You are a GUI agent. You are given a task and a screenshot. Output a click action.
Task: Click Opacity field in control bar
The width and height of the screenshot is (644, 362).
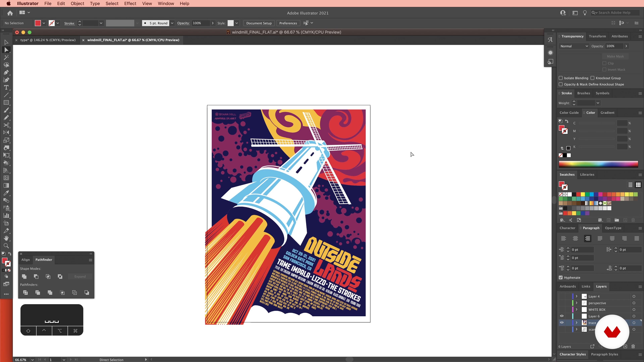(x=201, y=23)
